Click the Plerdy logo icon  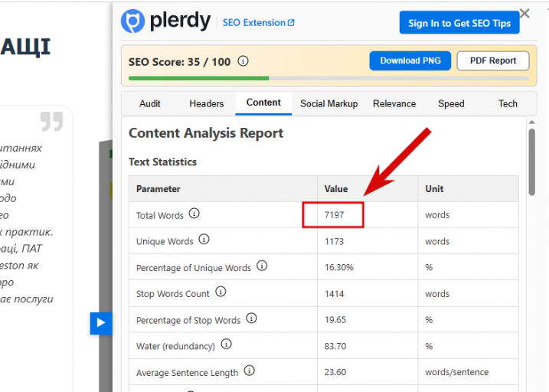pos(132,21)
